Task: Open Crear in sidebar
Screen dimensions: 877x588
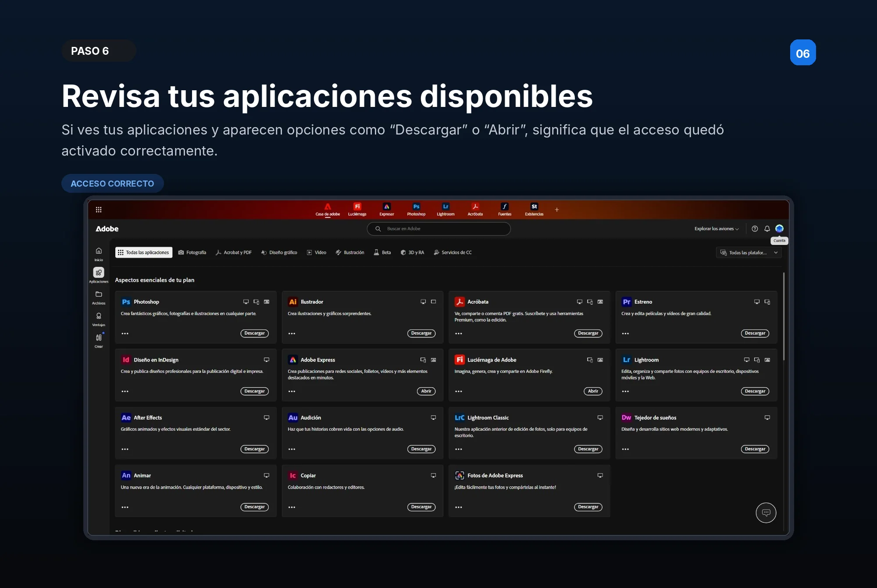Action: pos(99,341)
